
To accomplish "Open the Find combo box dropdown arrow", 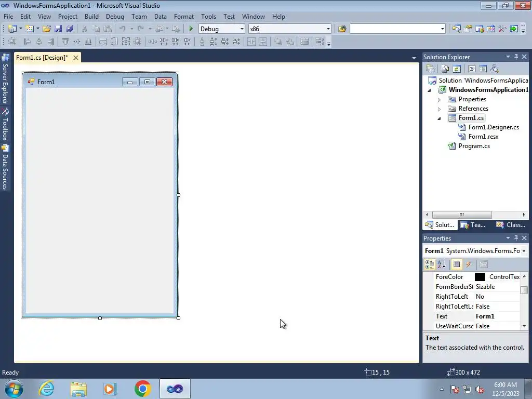I will click(442, 29).
